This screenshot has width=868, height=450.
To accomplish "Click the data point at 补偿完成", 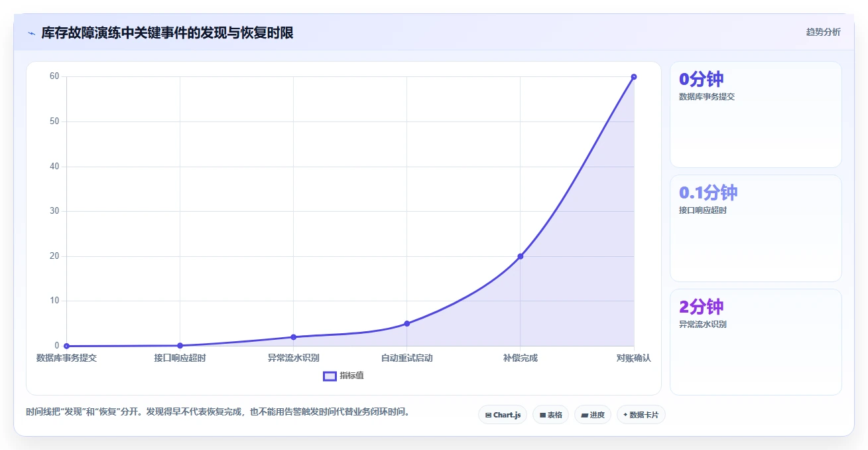I will coord(521,256).
